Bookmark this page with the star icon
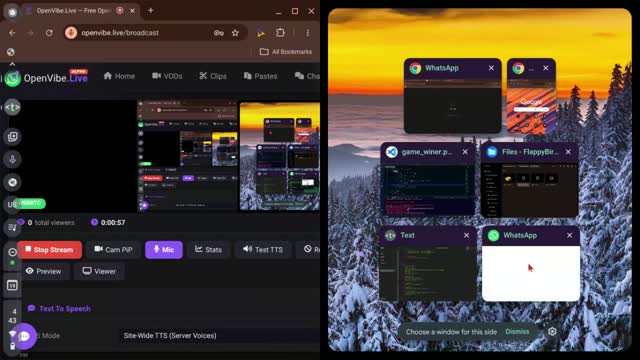The width and height of the screenshot is (640, 360). 235,33
